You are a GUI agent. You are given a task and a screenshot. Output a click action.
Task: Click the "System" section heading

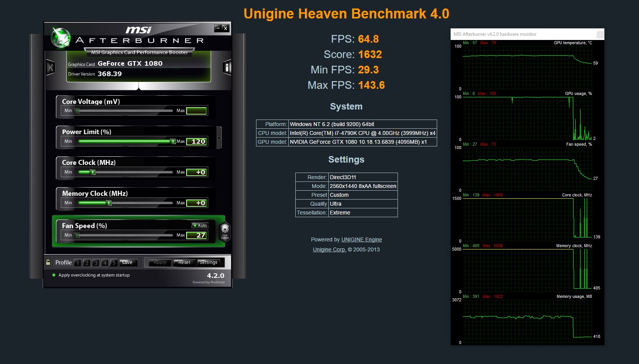346,106
